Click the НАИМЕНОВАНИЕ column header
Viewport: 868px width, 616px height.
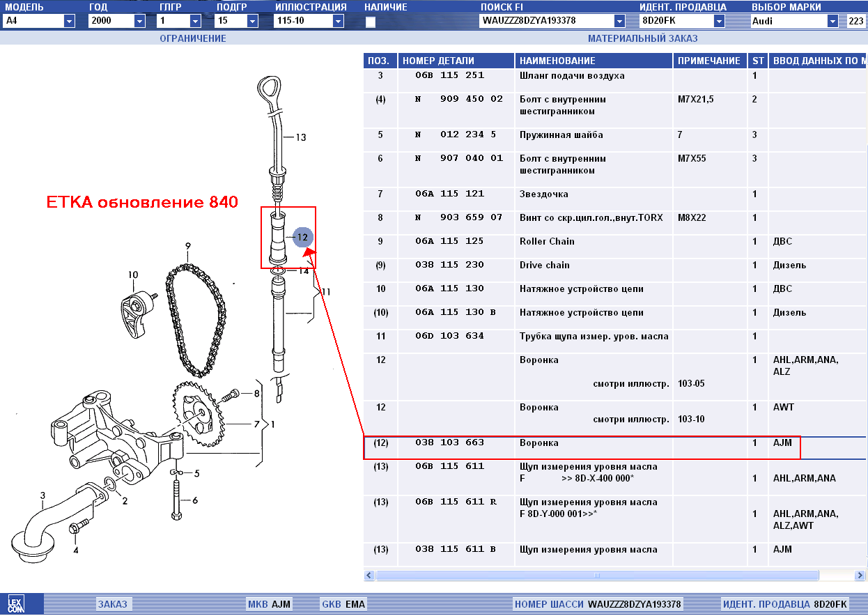[594, 61]
